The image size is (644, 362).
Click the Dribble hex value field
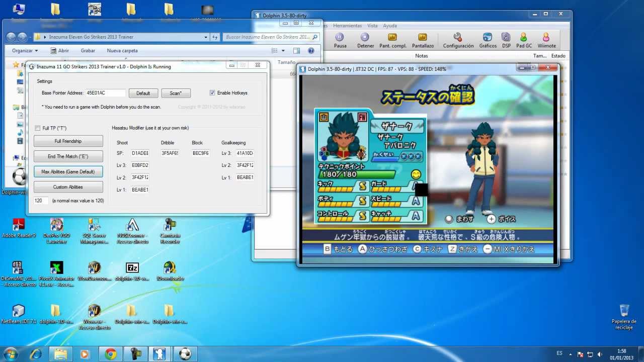tap(170, 153)
